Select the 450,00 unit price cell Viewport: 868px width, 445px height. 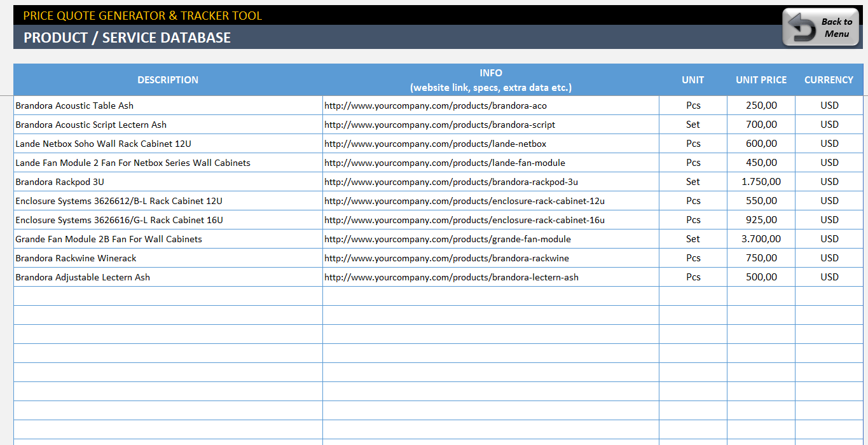pos(761,163)
